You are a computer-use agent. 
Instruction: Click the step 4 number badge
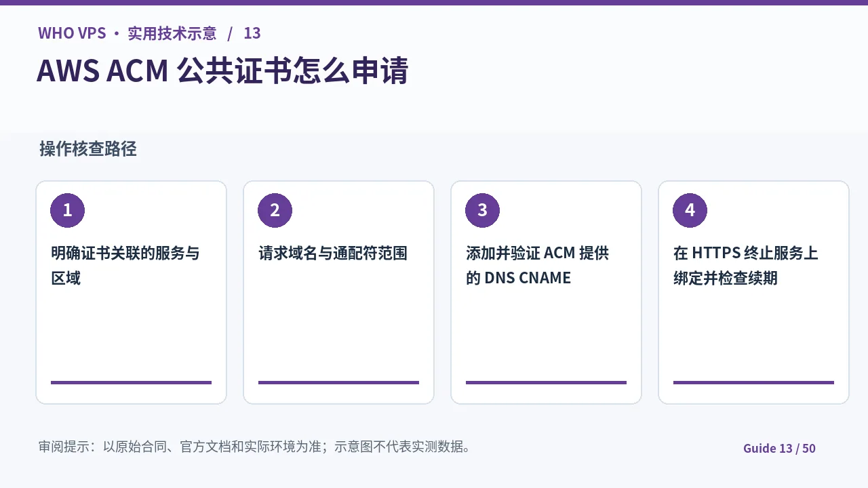(690, 210)
